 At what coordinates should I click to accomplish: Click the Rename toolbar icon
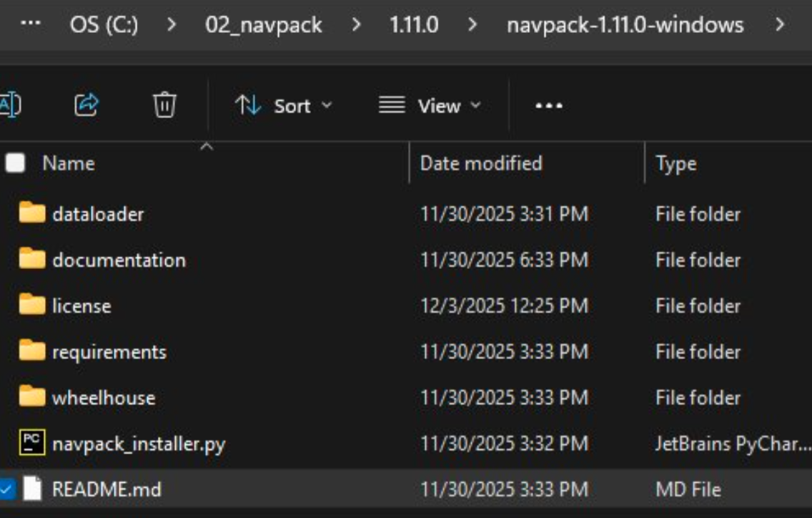click(x=9, y=106)
